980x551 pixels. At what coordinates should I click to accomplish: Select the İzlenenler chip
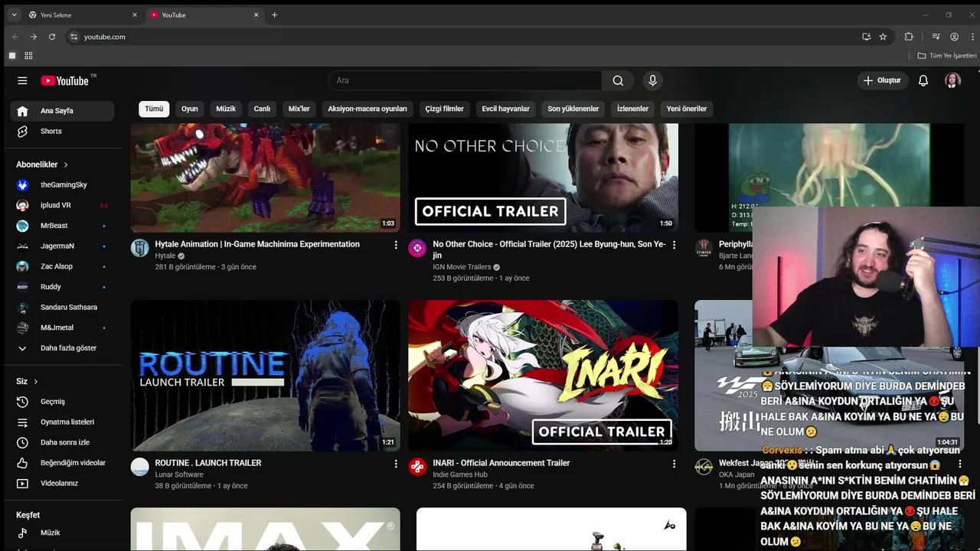(x=632, y=109)
